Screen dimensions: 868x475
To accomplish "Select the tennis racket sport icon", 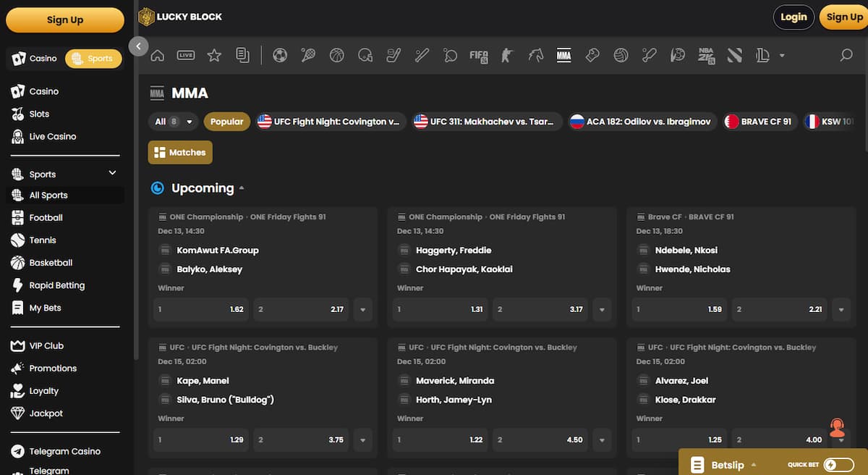I will 308,55.
